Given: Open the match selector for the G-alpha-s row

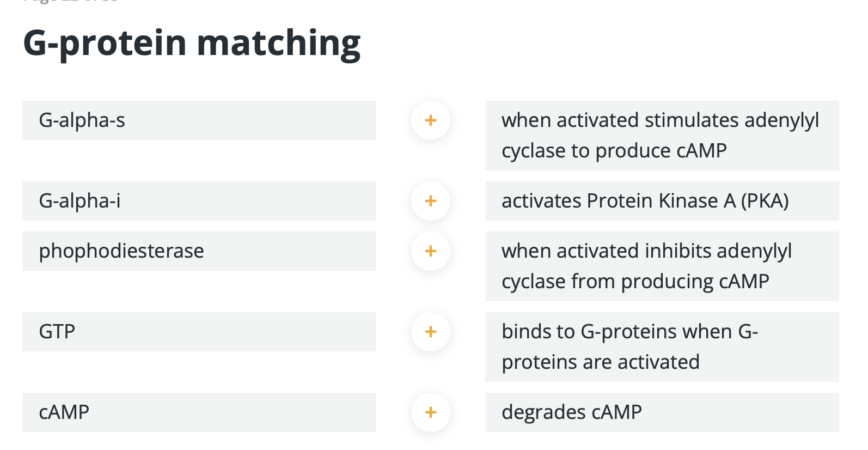Looking at the screenshot, I should point(430,120).
